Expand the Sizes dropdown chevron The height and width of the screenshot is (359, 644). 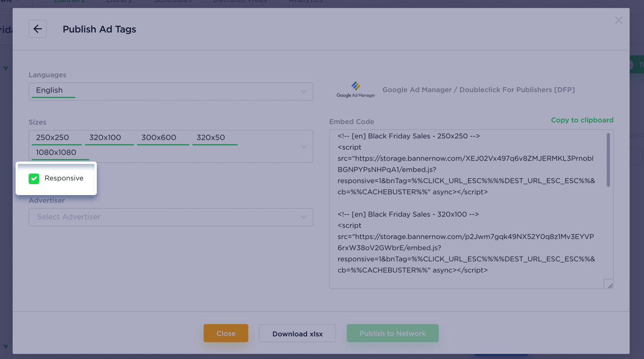[304, 146]
